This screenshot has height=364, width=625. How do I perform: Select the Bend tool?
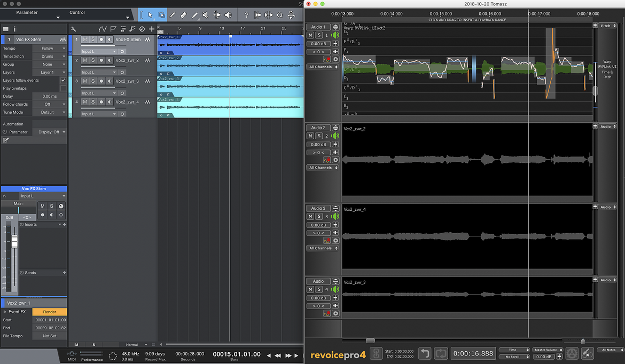click(217, 15)
